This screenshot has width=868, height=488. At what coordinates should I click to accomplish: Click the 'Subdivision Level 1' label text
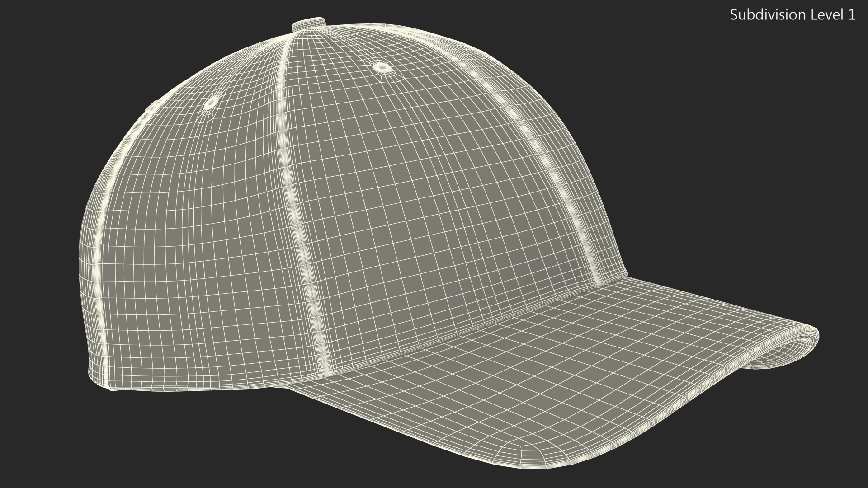(793, 15)
